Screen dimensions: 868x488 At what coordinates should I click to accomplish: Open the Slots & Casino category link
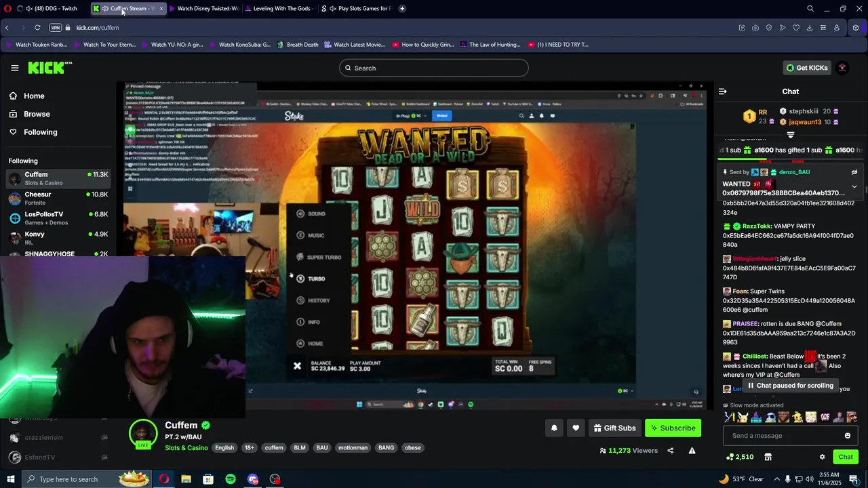186,448
